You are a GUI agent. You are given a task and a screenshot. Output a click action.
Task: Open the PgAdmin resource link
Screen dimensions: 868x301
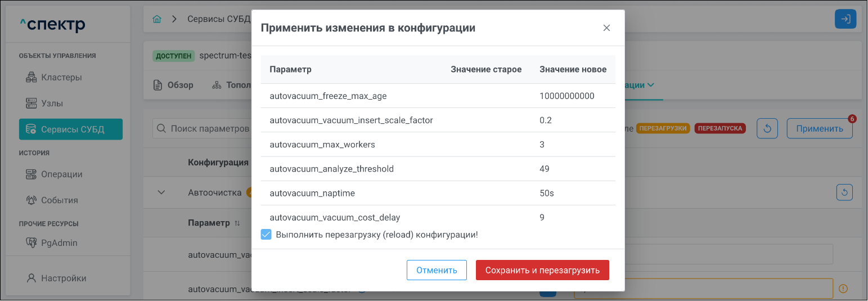click(70, 243)
